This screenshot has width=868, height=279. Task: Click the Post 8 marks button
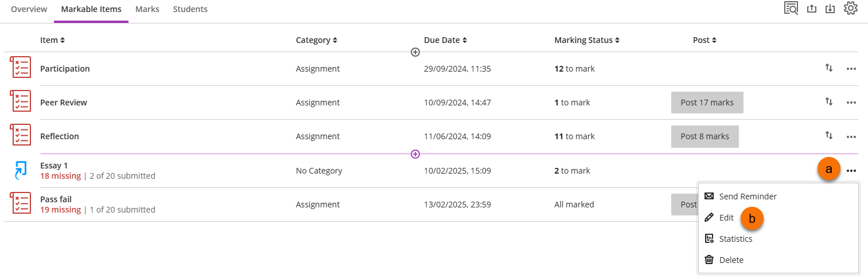[x=704, y=136]
